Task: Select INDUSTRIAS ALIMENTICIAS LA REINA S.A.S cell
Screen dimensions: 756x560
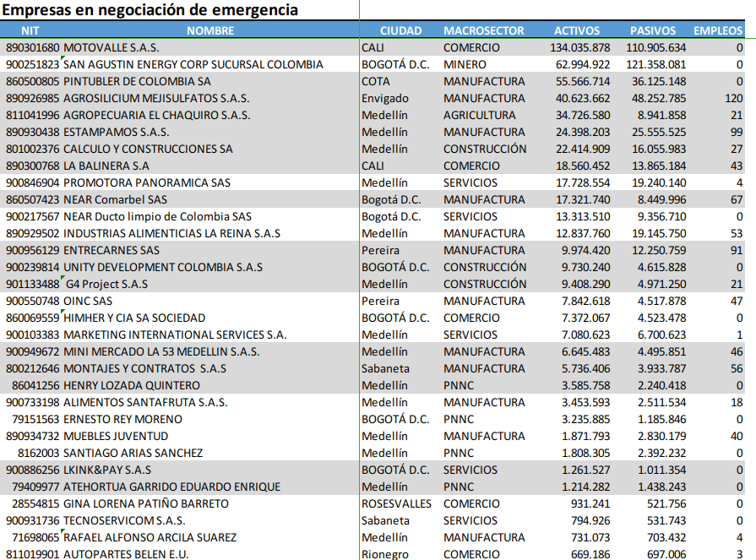Action: 172,233
